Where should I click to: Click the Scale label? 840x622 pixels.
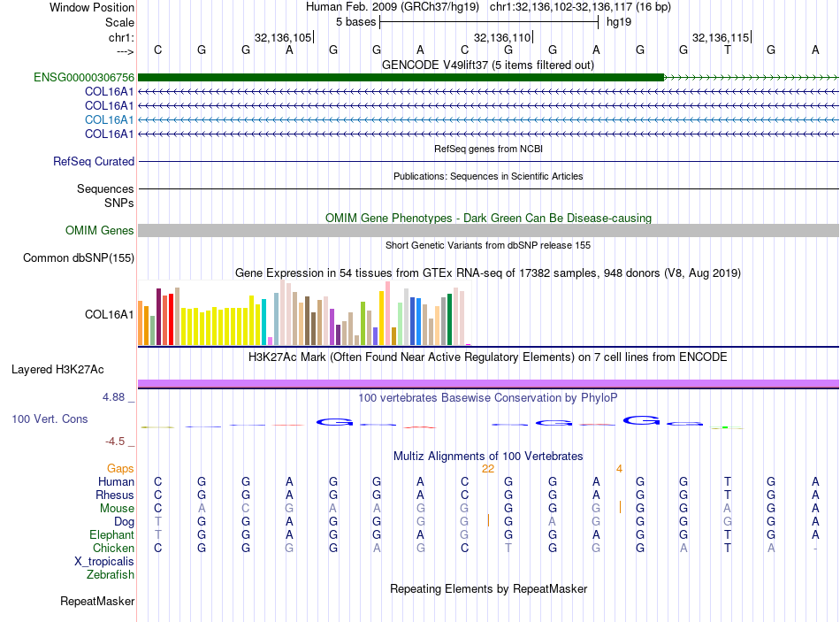point(119,22)
